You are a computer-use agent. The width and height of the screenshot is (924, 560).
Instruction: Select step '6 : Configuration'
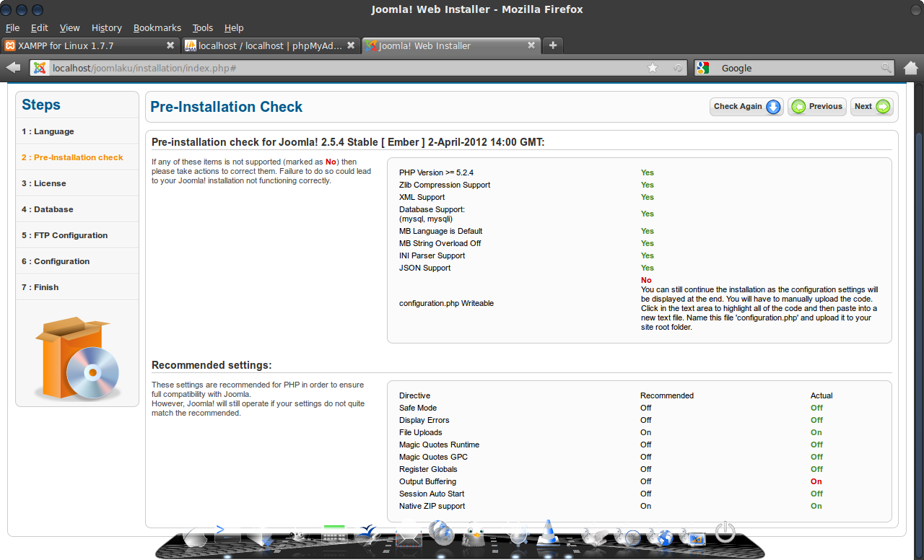77,261
